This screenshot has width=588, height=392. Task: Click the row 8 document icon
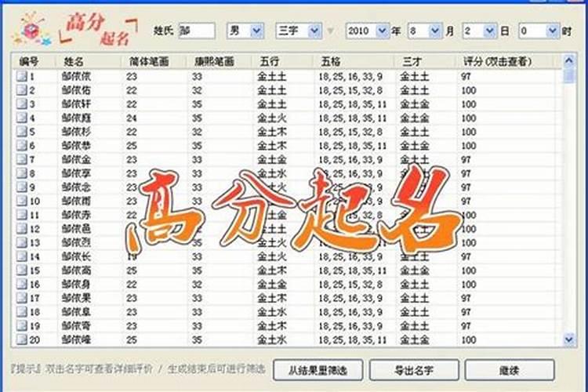[22, 173]
